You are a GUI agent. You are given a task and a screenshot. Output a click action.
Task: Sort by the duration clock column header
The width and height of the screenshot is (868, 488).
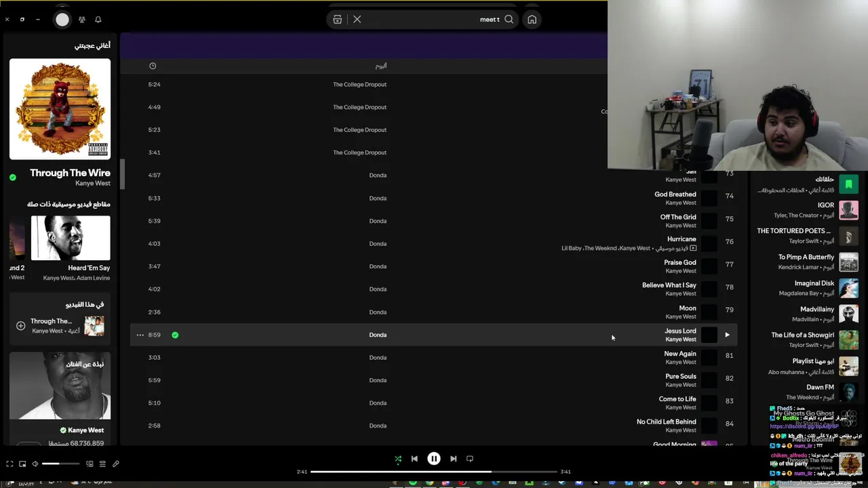coord(153,66)
